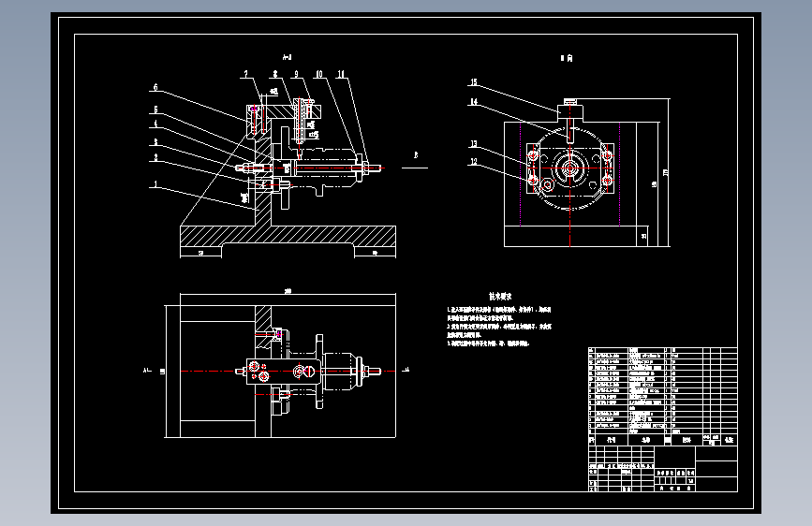Click the hatched base plate of section view
The image size is (812, 526).
pos(288,236)
